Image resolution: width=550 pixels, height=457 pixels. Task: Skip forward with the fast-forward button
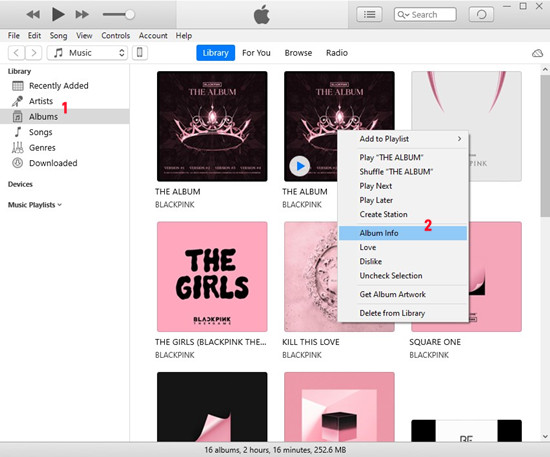(82, 14)
